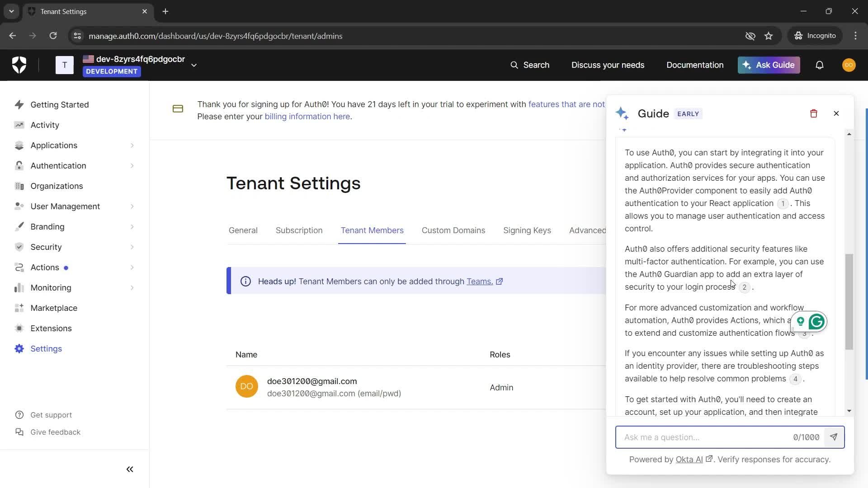
Task: Switch to the Signing Keys tab
Action: [x=527, y=230]
